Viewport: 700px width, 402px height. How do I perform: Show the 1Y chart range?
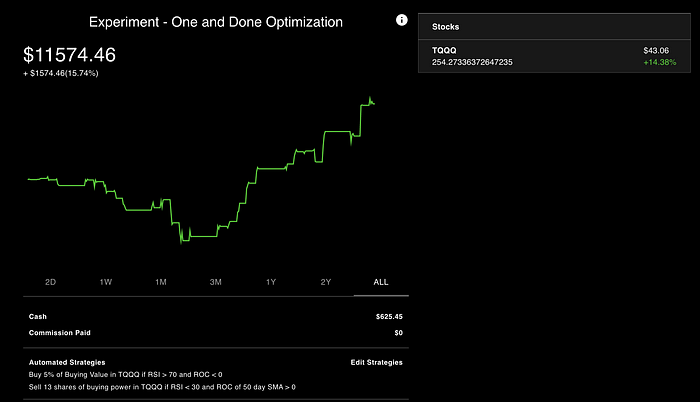coord(271,282)
